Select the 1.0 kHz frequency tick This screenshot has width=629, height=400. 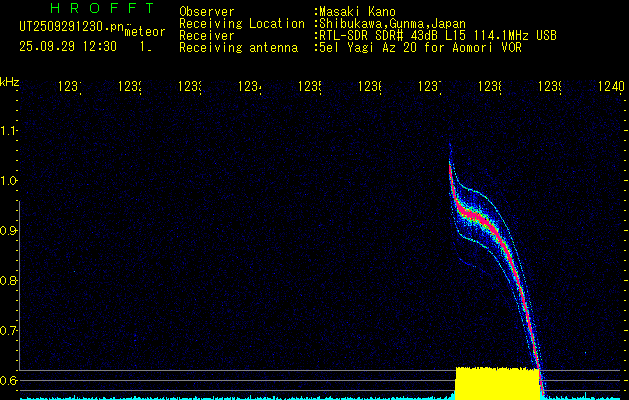10,181
